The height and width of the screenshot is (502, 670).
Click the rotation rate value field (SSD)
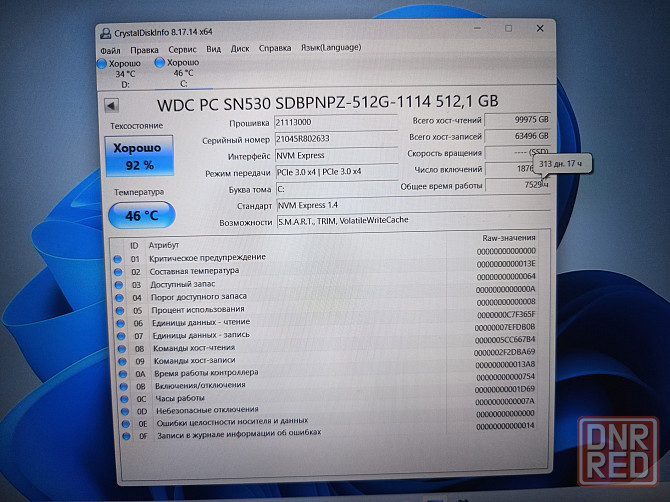(x=517, y=153)
